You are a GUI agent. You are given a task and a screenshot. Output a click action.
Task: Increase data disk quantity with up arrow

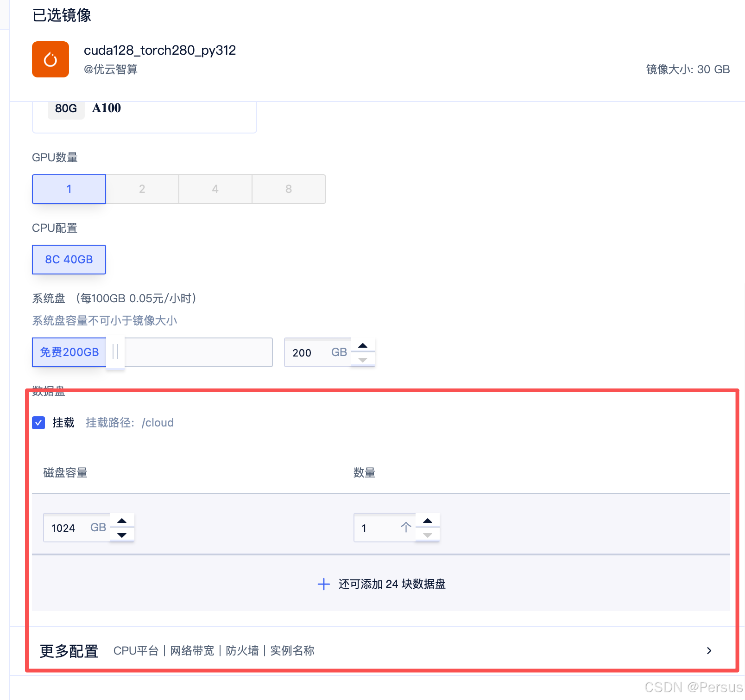(x=428, y=521)
